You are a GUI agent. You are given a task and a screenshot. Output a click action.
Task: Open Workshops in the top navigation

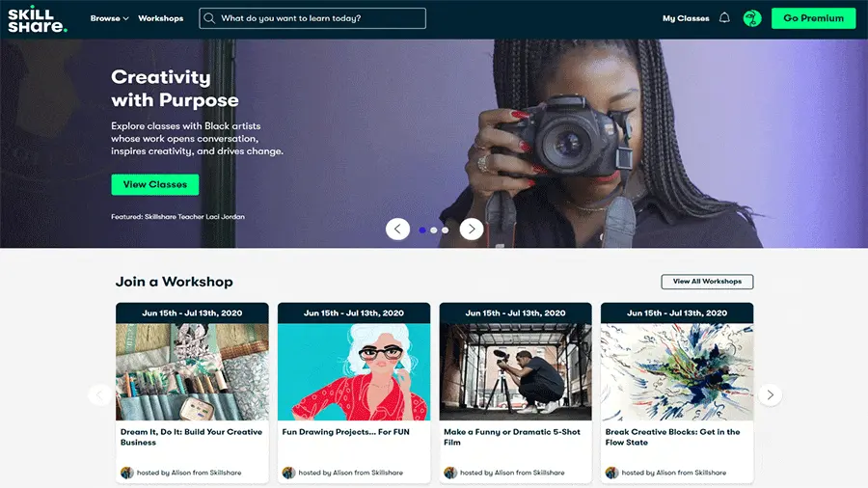pyautogui.click(x=160, y=18)
